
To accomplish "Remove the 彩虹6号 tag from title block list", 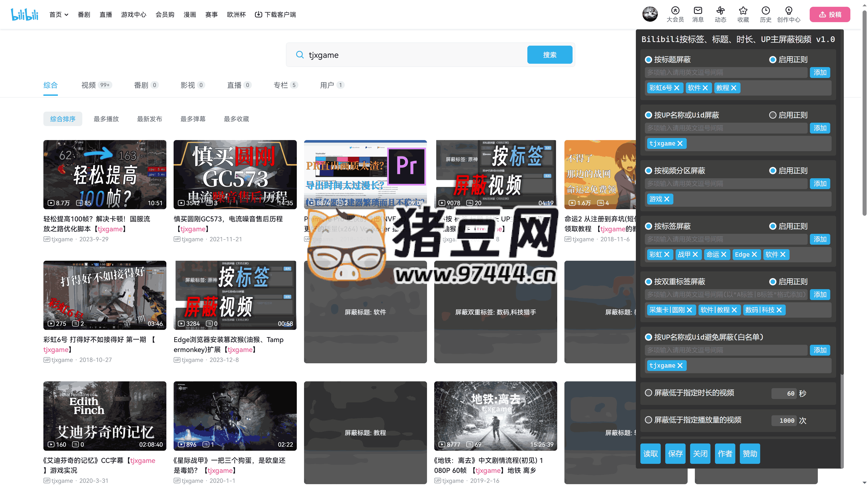I will [677, 88].
